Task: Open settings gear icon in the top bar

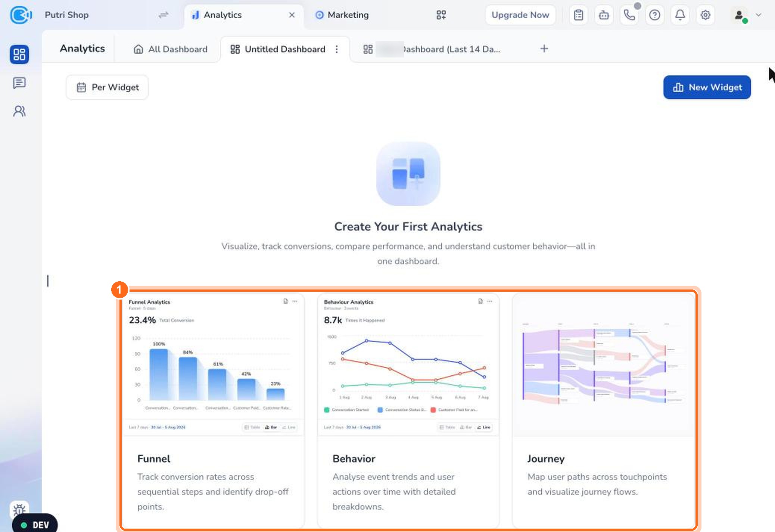Action: 706,15
